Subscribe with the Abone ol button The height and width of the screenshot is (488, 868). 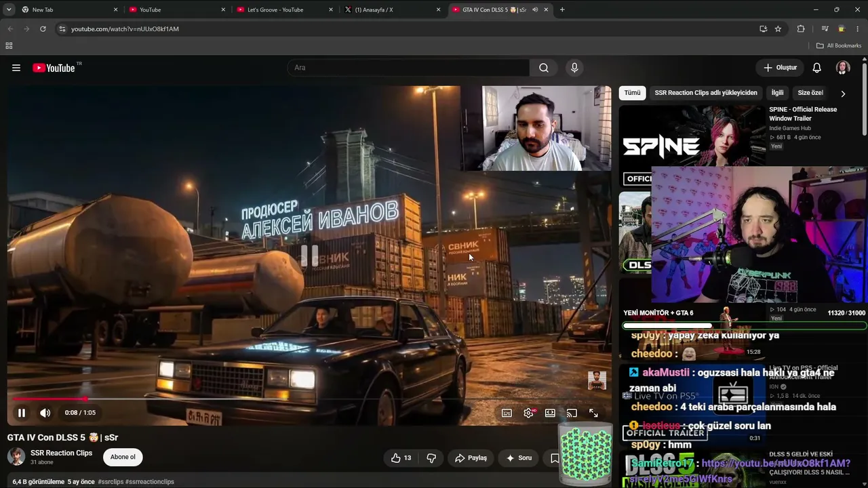coord(123,457)
